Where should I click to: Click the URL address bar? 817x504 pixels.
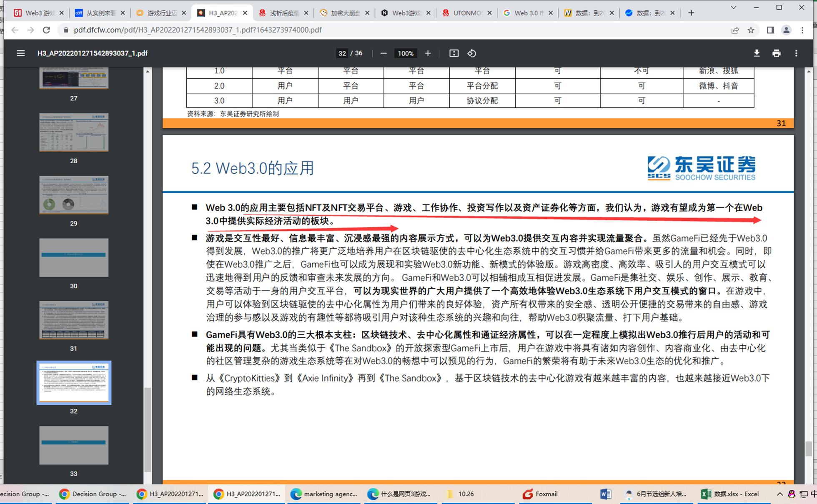392,30
